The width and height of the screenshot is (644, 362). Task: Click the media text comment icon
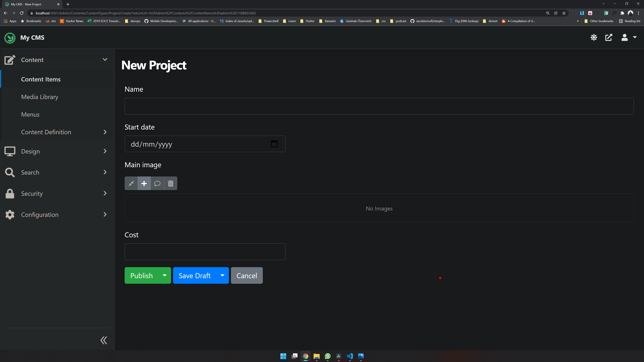157,183
